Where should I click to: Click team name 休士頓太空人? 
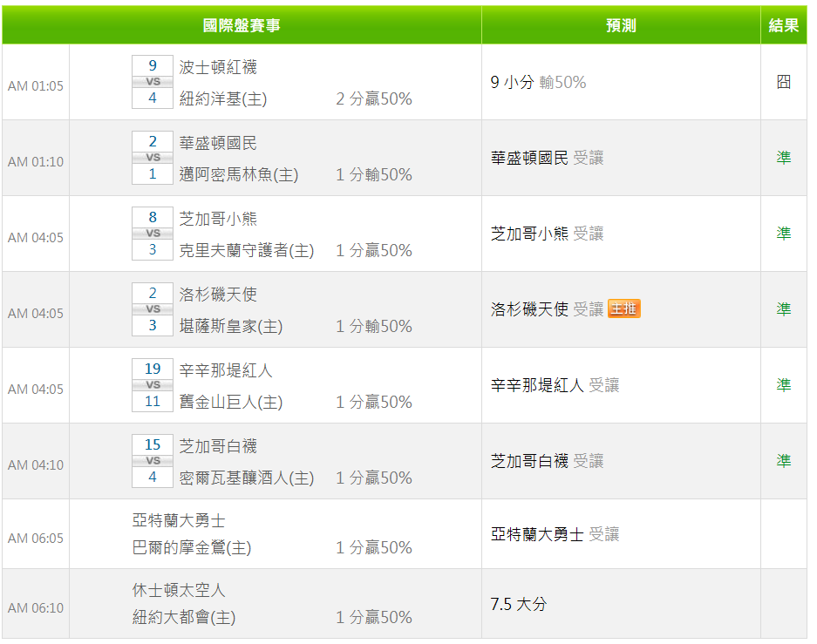pyautogui.click(x=179, y=590)
